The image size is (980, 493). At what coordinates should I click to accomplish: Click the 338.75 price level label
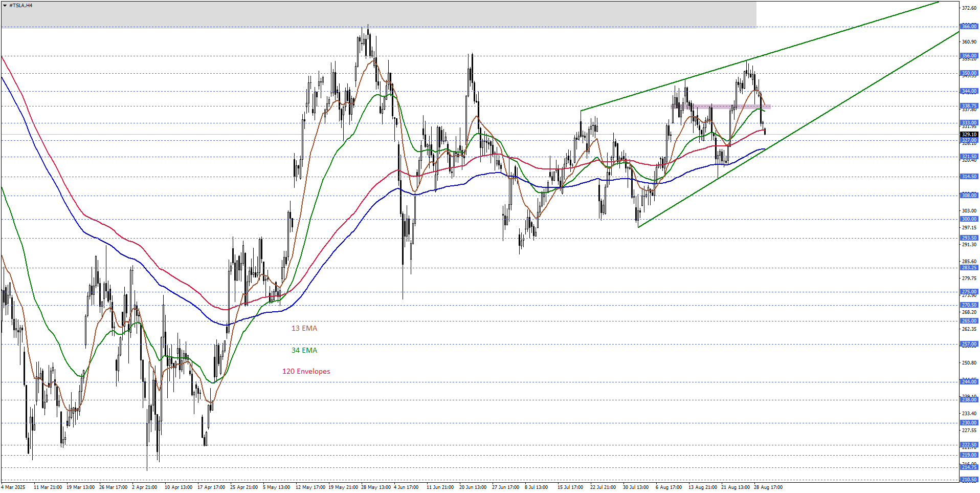[969, 106]
